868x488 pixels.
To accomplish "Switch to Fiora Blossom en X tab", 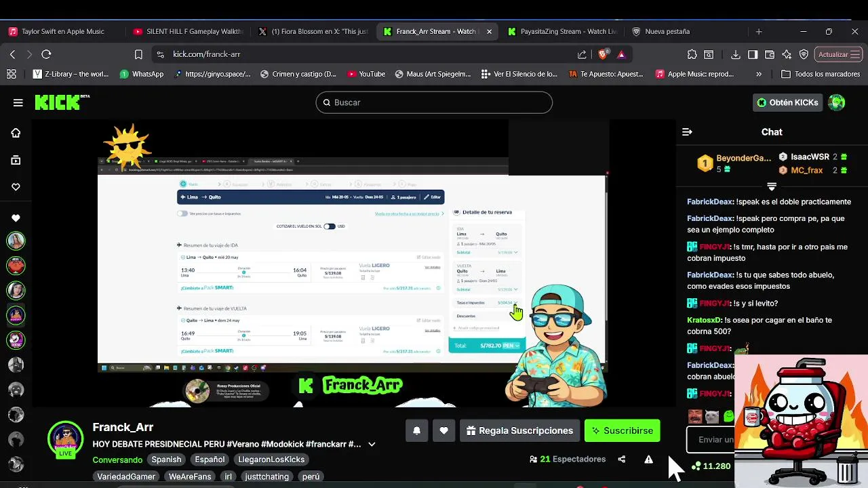I will coord(315,31).
